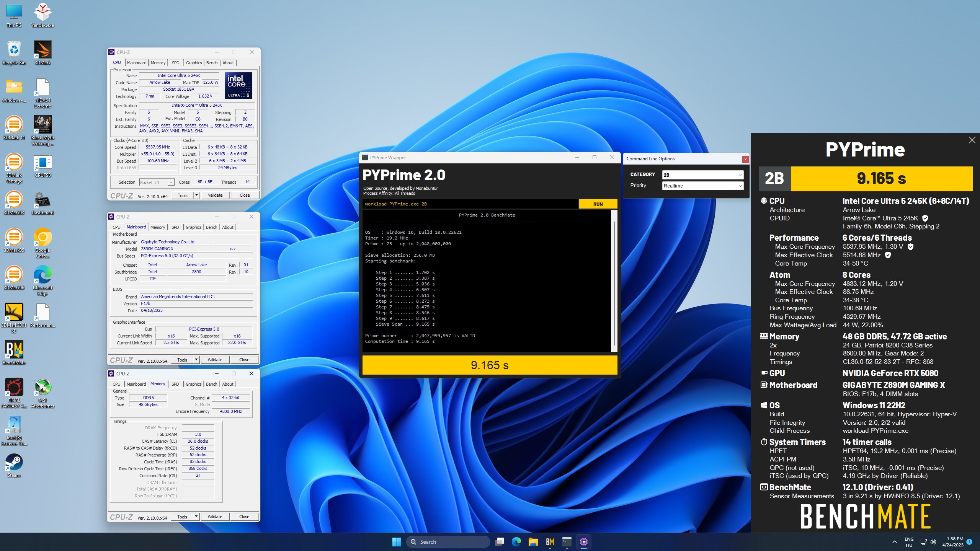Click Close button in Mainboard CPU-Z window
Screen dimensions: 980x551
[x=244, y=360]
